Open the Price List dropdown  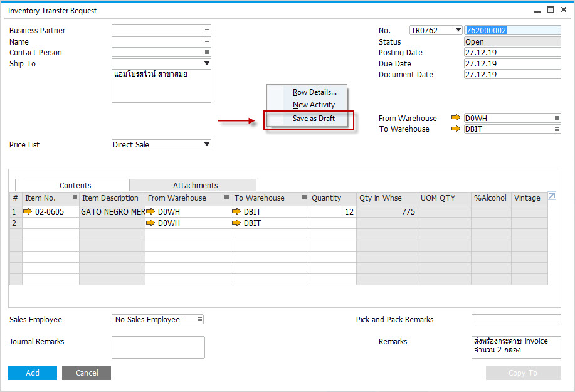coord(207,144)
